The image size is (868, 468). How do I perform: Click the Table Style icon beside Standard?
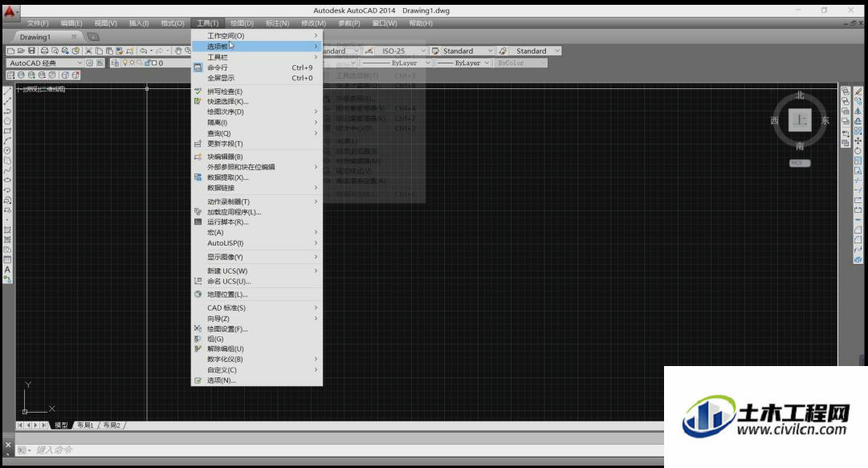click(435, 51)
